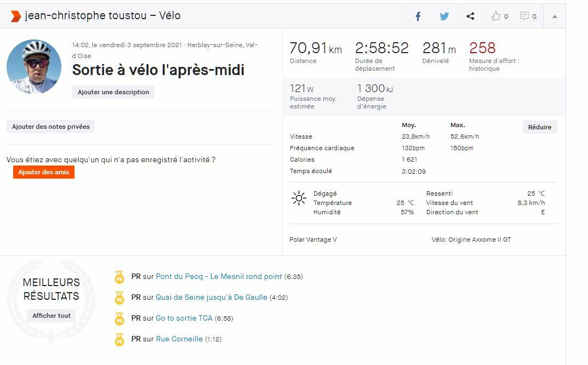Give kudos with thumbs-up icon
Screen dimensions: 588x365
[496, 16]
